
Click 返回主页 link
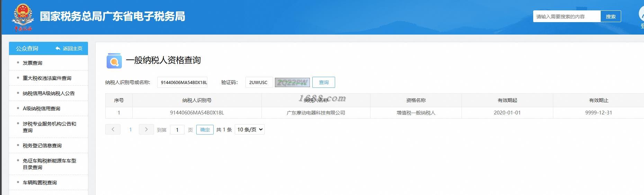coord(73,48)
